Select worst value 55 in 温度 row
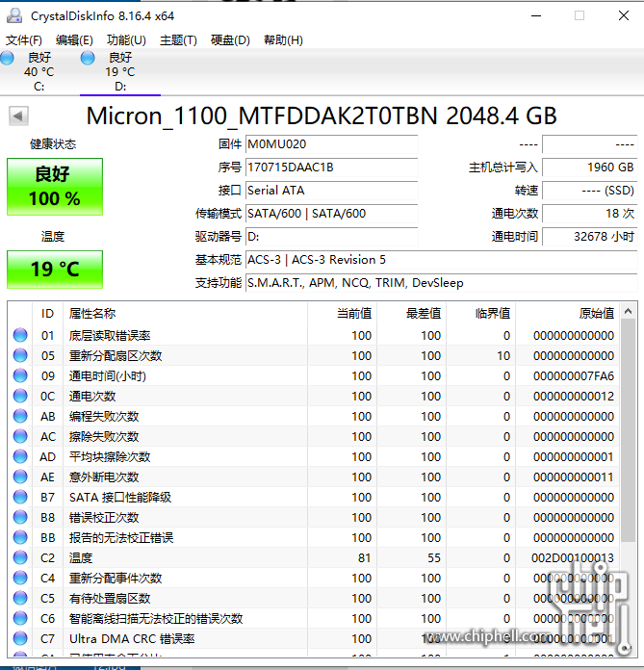The image size is (644, 670). click(x=434, y=558)
